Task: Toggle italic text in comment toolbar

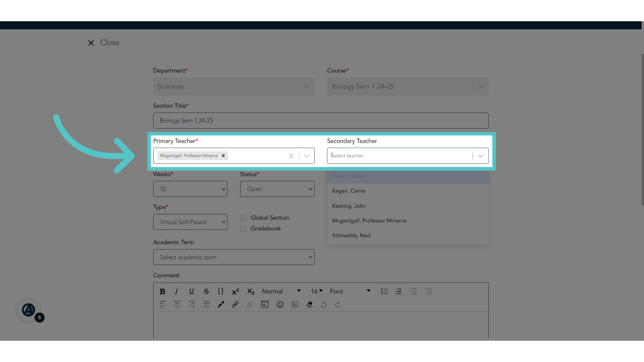Action: [176, 291]
